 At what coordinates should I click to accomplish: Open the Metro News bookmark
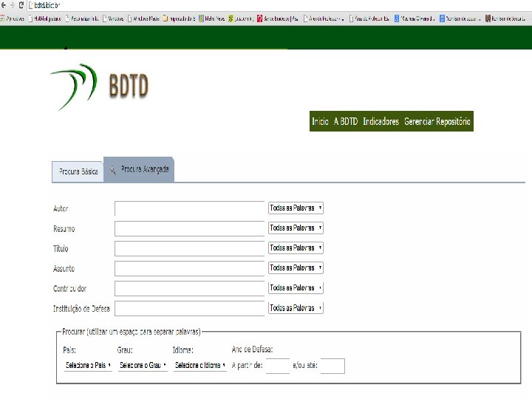[x=212, y=18]
